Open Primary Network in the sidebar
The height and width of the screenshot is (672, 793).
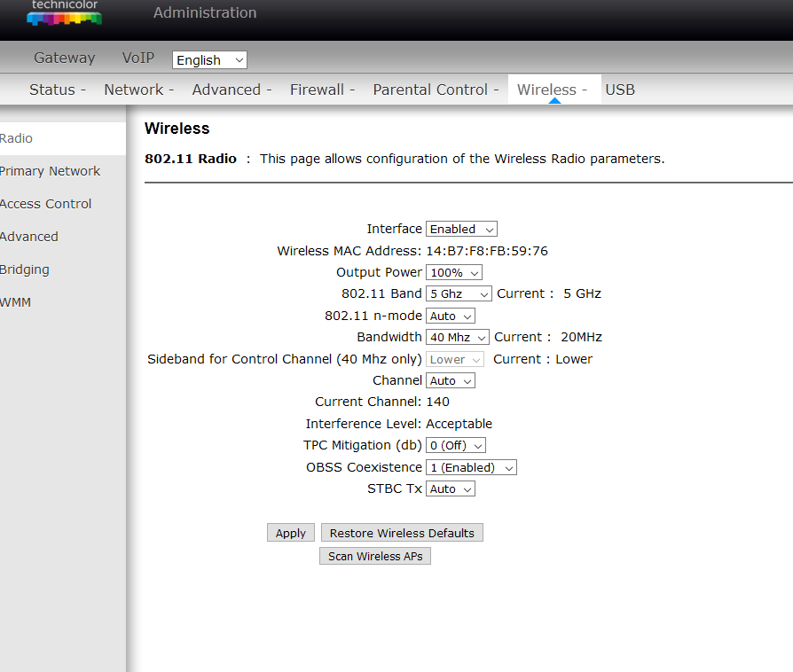pyautogui.click(x=50, y=171)
